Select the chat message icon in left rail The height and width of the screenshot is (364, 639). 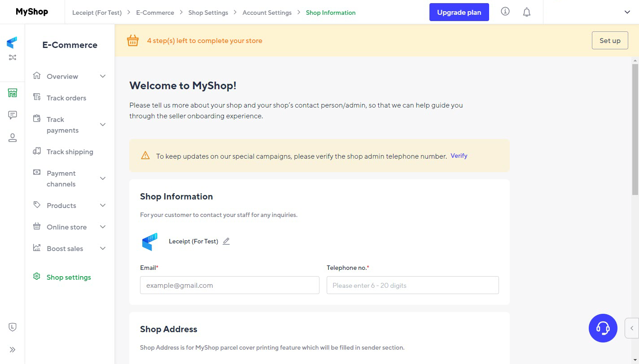click(x=13, y=115)
